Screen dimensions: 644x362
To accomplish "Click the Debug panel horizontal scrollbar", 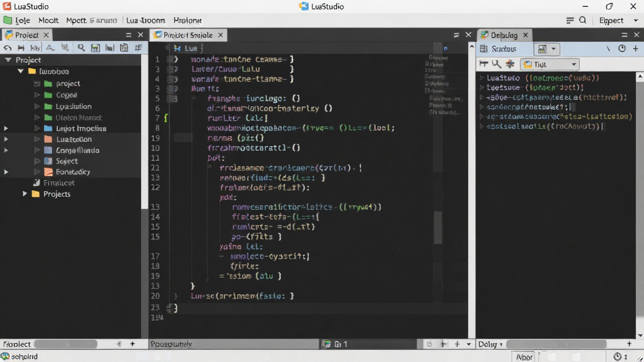I will [557, 344].
